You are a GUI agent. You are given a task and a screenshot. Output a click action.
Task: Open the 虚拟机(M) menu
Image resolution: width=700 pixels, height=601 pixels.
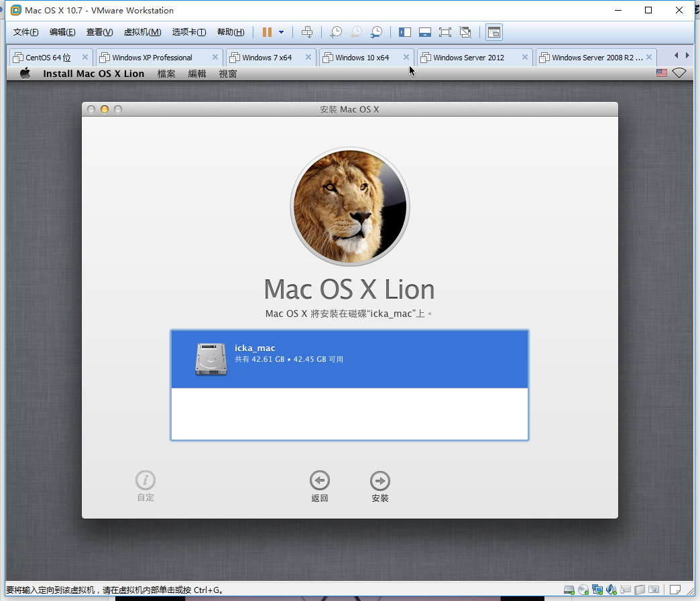[142, 32]
